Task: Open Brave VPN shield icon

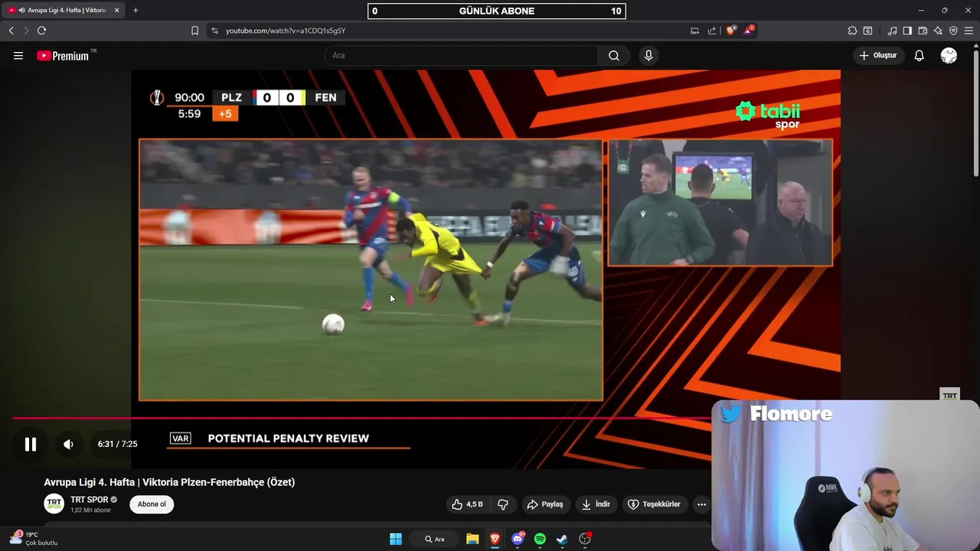Action: [x=953, y=31]
